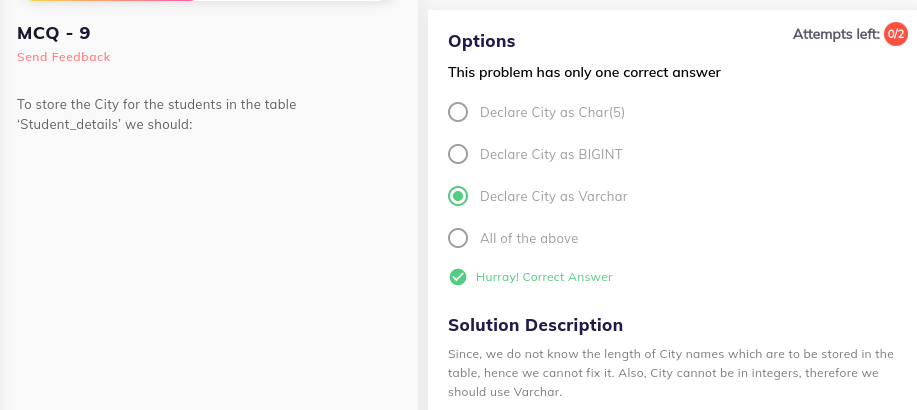Click the 'Declare City as Char(5)' option text
Viewport: 917px width, 410px height.
pyautogui.click(x=552, y=112)
